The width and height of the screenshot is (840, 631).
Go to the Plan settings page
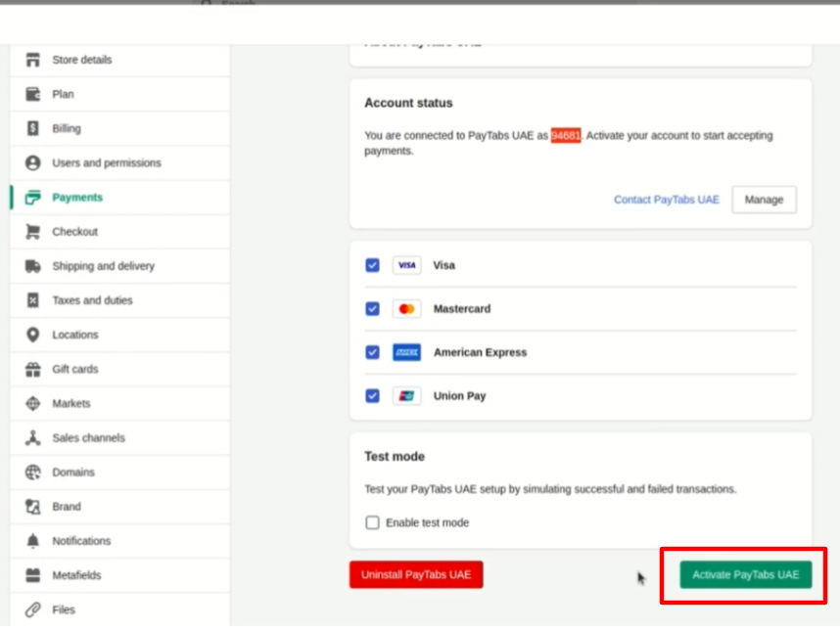pos(120,94)
